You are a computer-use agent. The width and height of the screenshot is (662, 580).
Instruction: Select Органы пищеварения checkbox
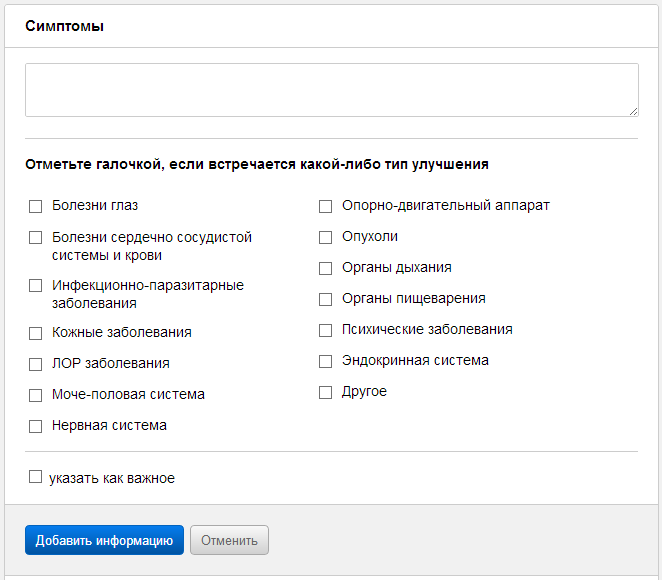tap(325, 299)
